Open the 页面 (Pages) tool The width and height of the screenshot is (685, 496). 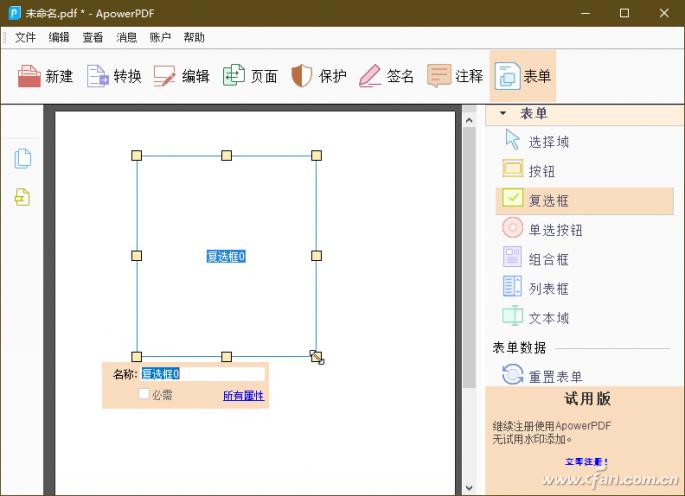pyautogui.click(x=234, y=76)
